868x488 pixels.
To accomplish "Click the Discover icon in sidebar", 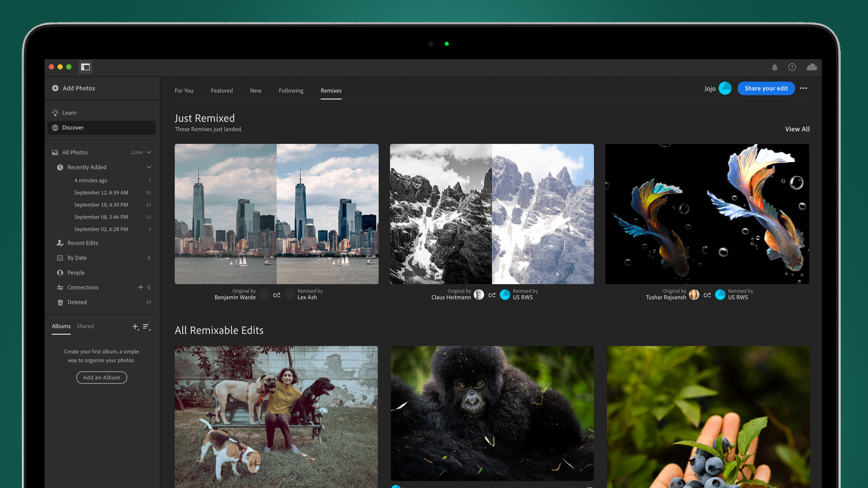I will (x=56, y=128).
